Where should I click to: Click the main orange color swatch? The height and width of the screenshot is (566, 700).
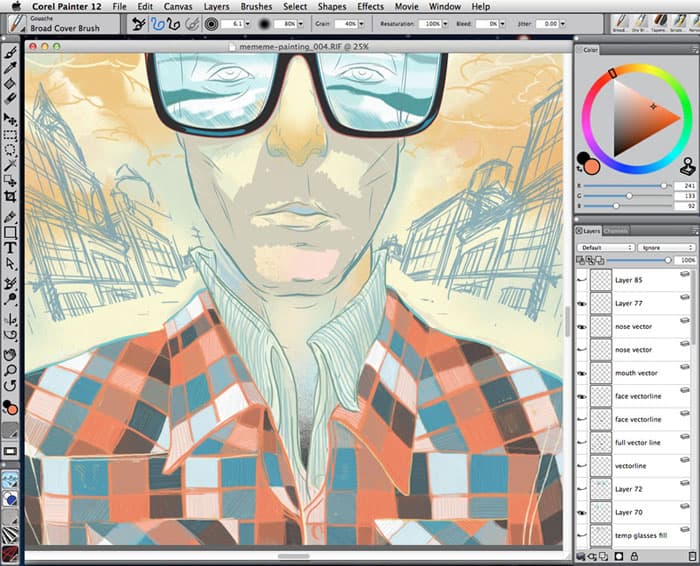[592, 166]
